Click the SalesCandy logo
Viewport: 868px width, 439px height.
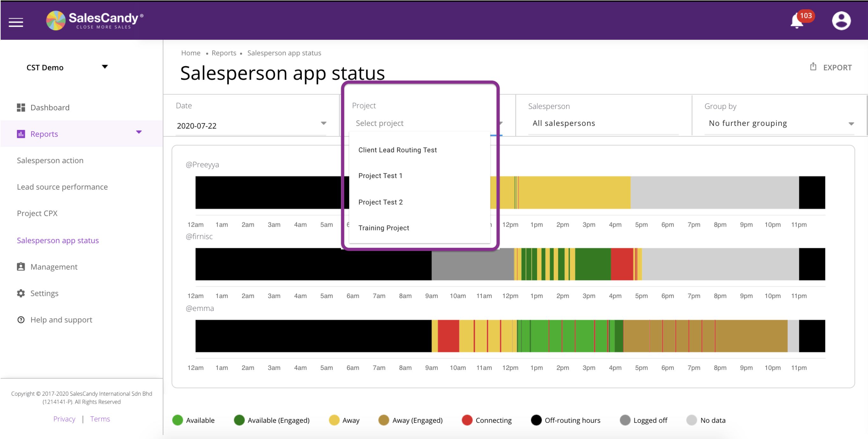[x=95, y=20]
